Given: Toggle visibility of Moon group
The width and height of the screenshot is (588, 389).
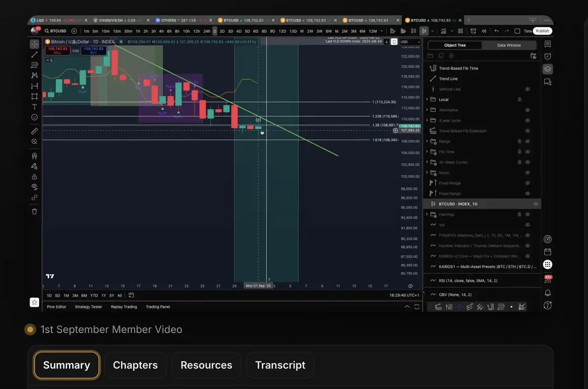Looking at the screenshot, I should click(x=528, y=173).
